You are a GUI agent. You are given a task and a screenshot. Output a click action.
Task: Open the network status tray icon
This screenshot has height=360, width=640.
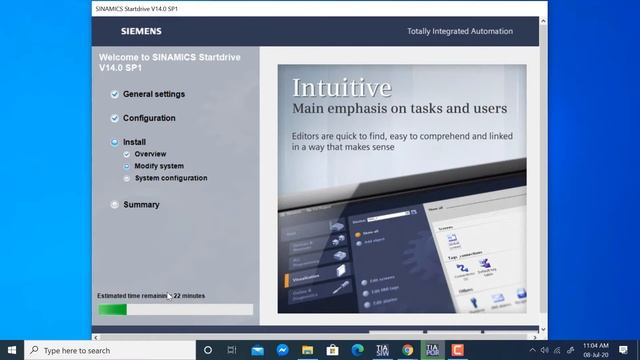pyautogui.click(x=557, y=350)
